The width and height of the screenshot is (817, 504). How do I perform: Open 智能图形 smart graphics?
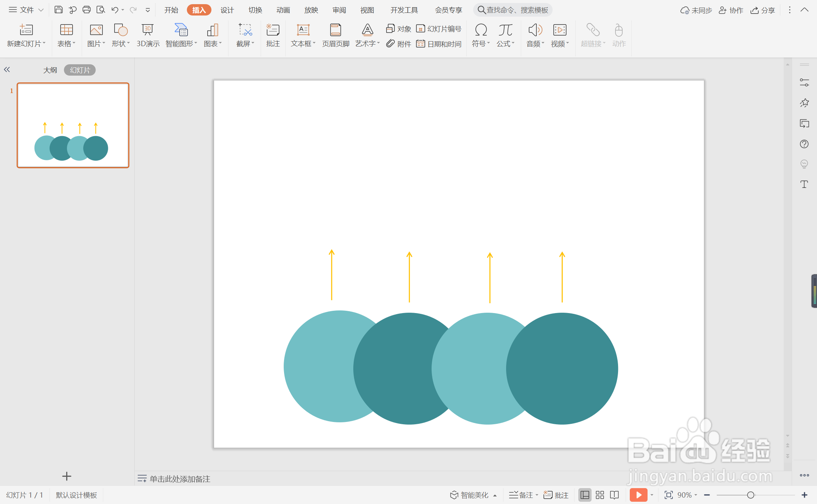pos(181,36)
